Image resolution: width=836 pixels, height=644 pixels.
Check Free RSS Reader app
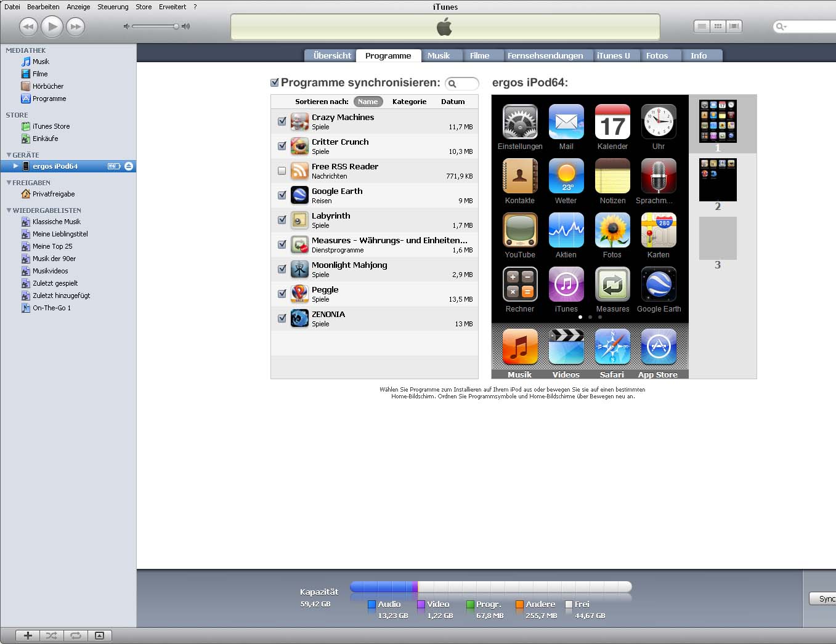[282, 171]
